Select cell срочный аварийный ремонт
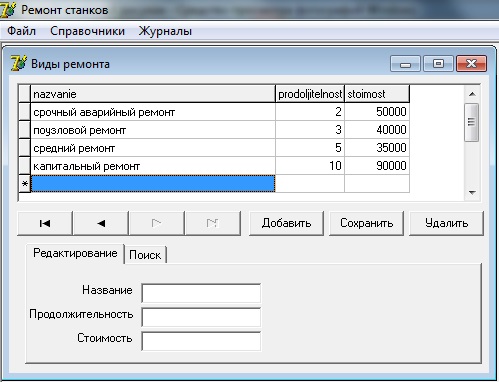 [x=153, y=112]
